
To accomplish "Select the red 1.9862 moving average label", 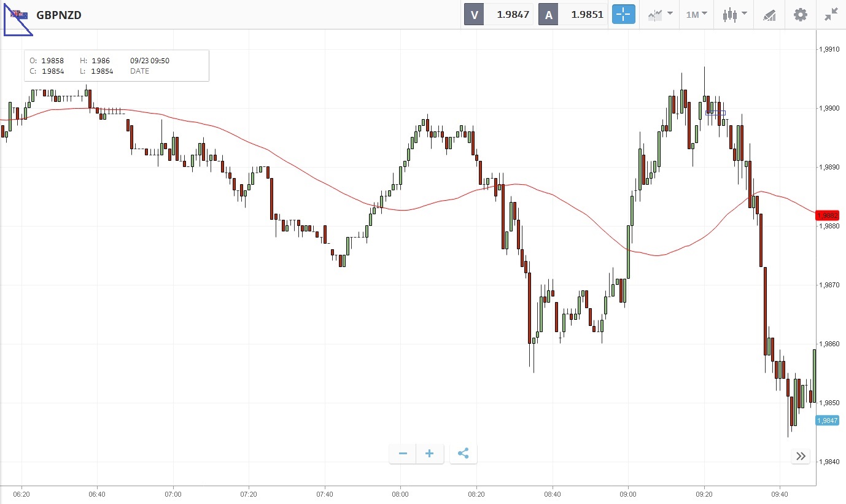I will [827, 215].
